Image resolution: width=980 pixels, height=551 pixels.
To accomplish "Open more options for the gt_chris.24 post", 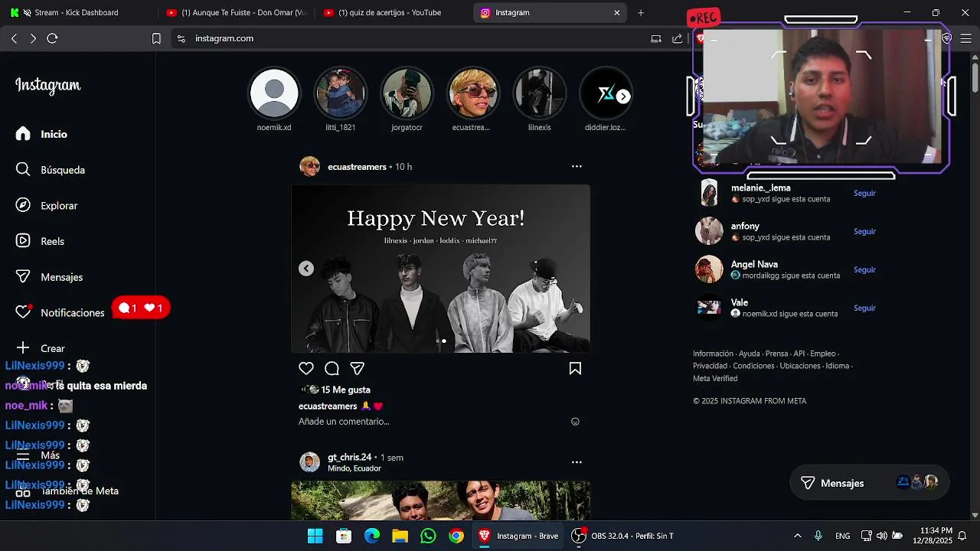I will (577, 462).
